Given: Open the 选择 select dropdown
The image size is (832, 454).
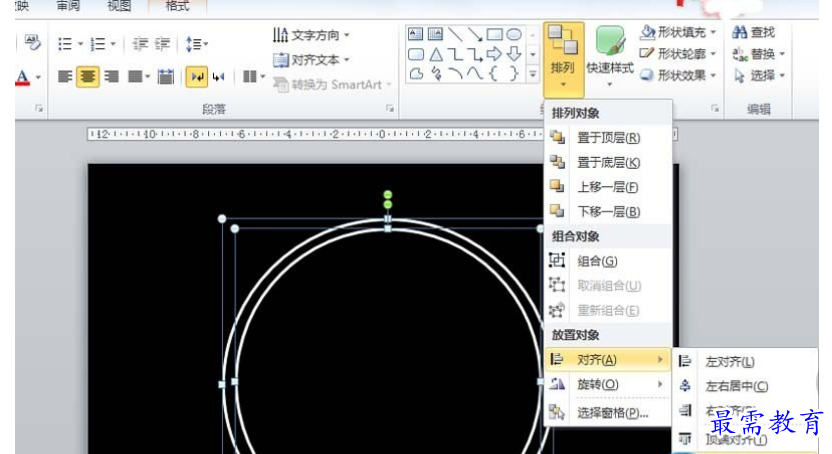Looking at the screenshot, I should point(759,75).
